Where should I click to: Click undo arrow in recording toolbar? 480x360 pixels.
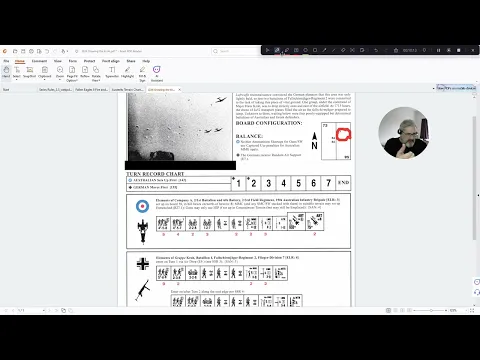(x=376, y=50)
